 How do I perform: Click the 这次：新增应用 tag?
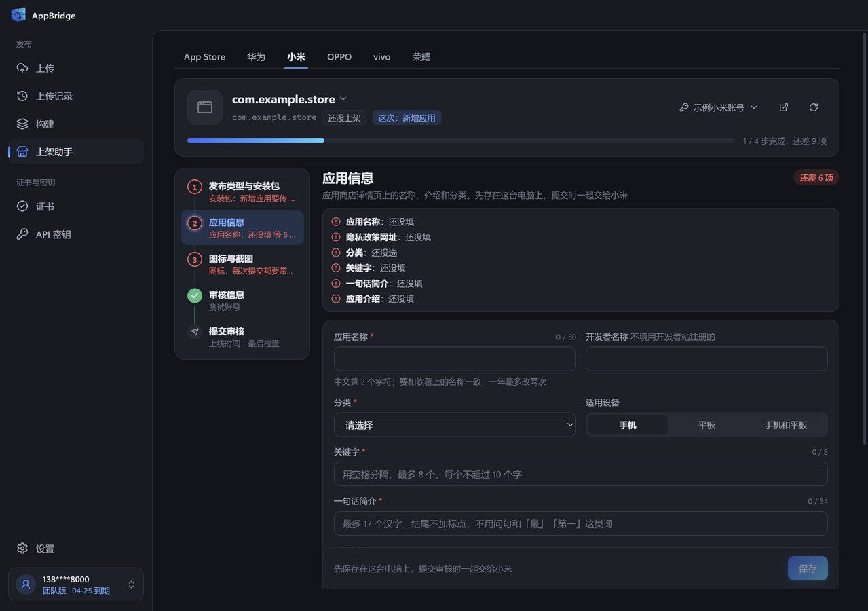point(407,117)
